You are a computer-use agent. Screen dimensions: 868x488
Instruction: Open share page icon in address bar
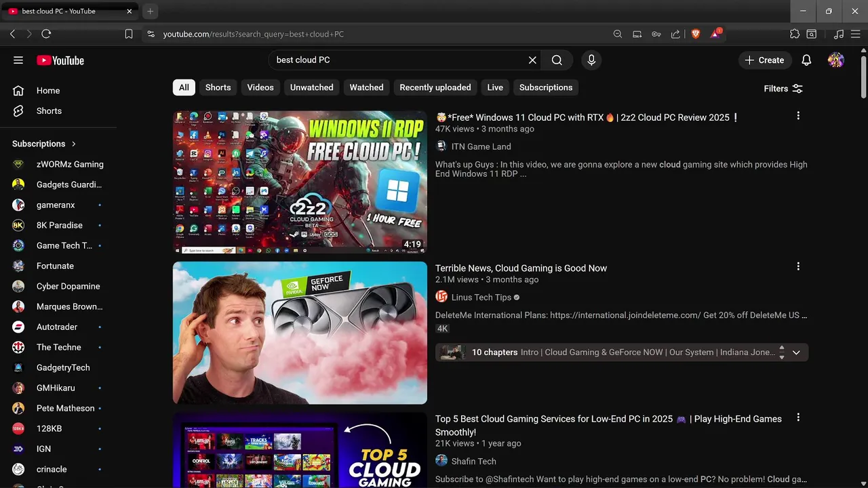click(675, 34)
